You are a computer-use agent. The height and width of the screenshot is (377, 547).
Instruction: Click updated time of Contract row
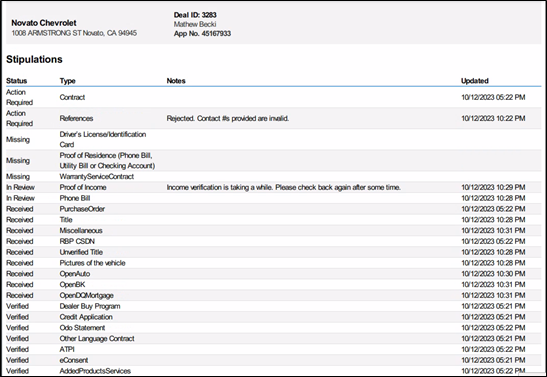[x=493, y=97]
